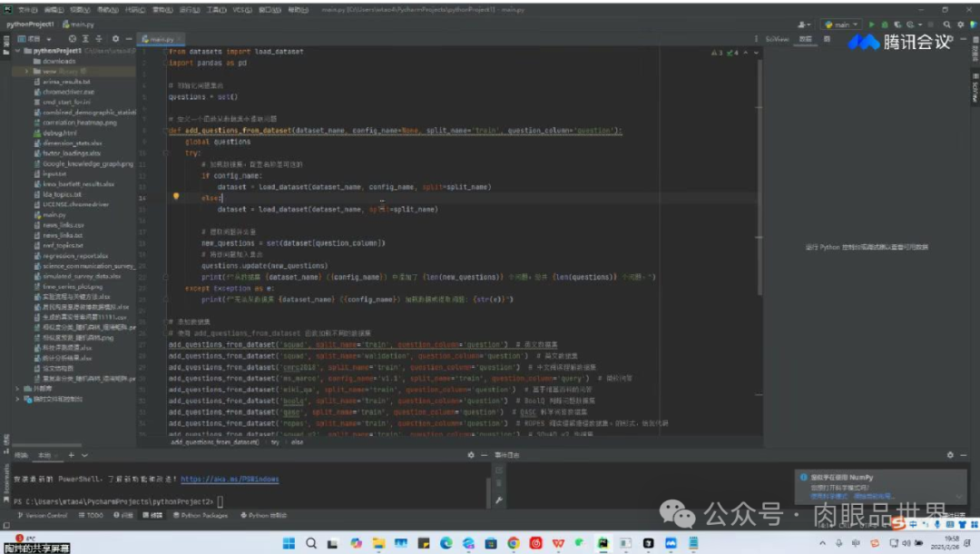Close the main.py editor tab

coord(179,39)
